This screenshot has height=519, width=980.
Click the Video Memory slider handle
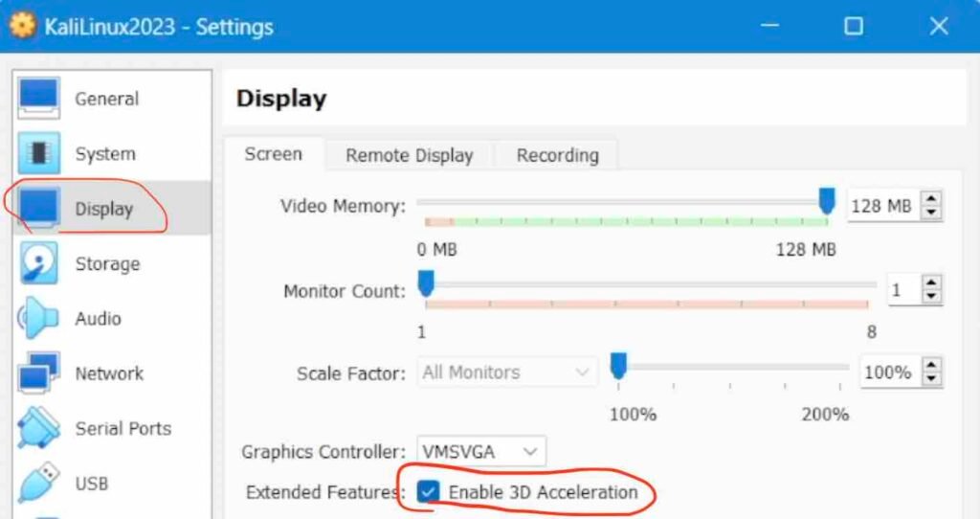point(827,201)
